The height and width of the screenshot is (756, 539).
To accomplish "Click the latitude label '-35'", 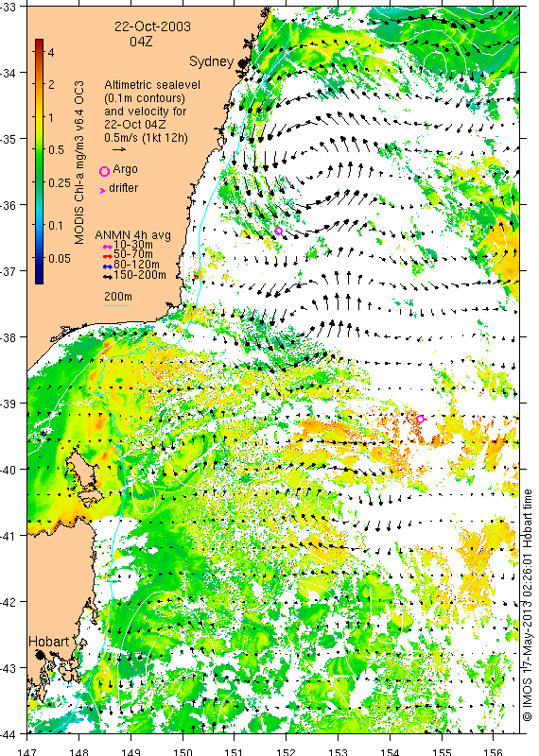I will [9, 139].
